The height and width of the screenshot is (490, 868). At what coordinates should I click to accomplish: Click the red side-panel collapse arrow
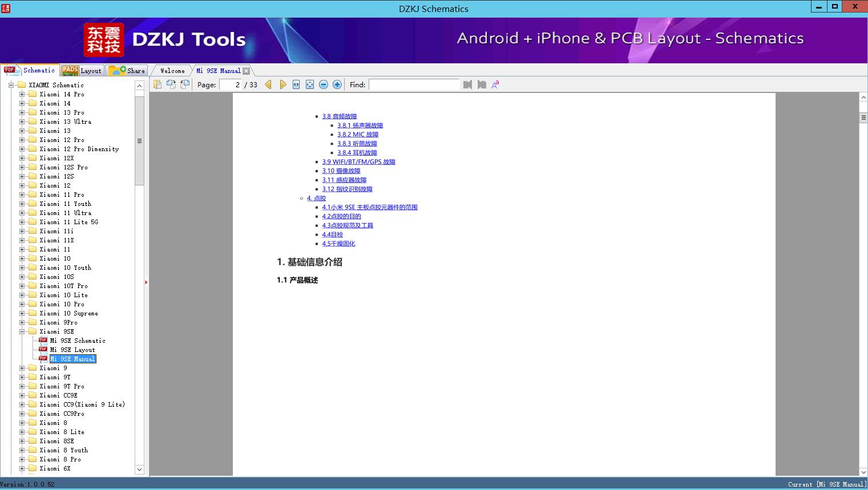click(146, 282)
